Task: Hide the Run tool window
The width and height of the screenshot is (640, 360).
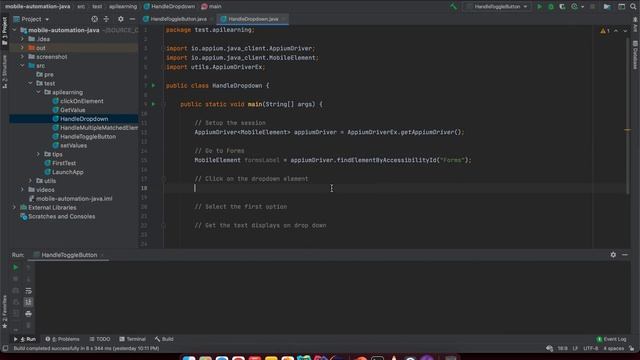Action: 625,255
